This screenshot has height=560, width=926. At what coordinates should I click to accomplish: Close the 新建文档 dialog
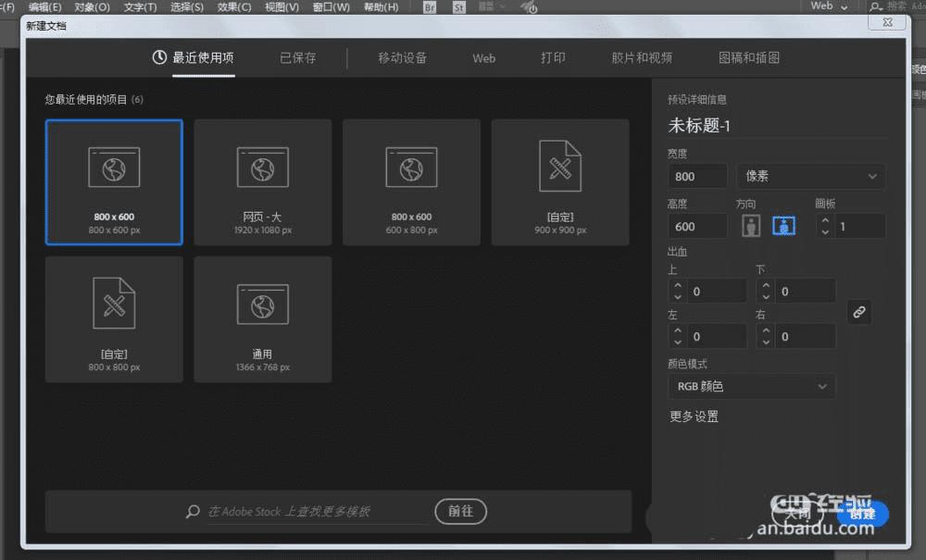(888, 22)
